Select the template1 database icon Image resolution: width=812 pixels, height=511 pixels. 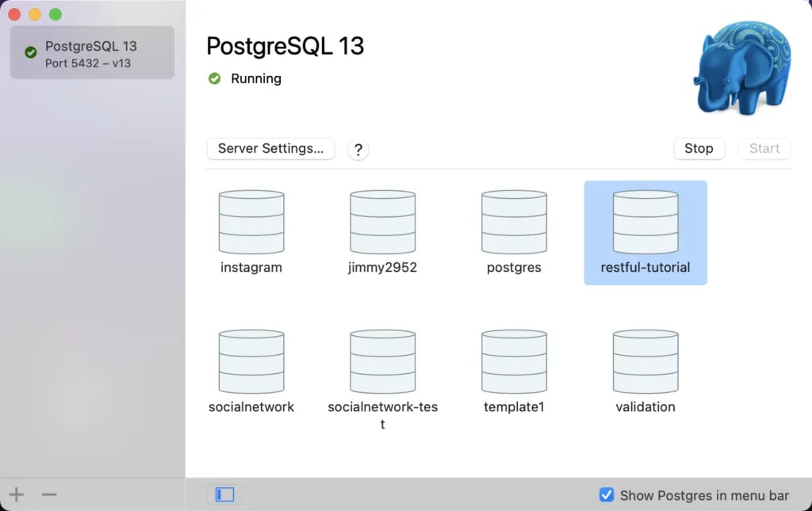pyautogui.click(x=514, y=360)
